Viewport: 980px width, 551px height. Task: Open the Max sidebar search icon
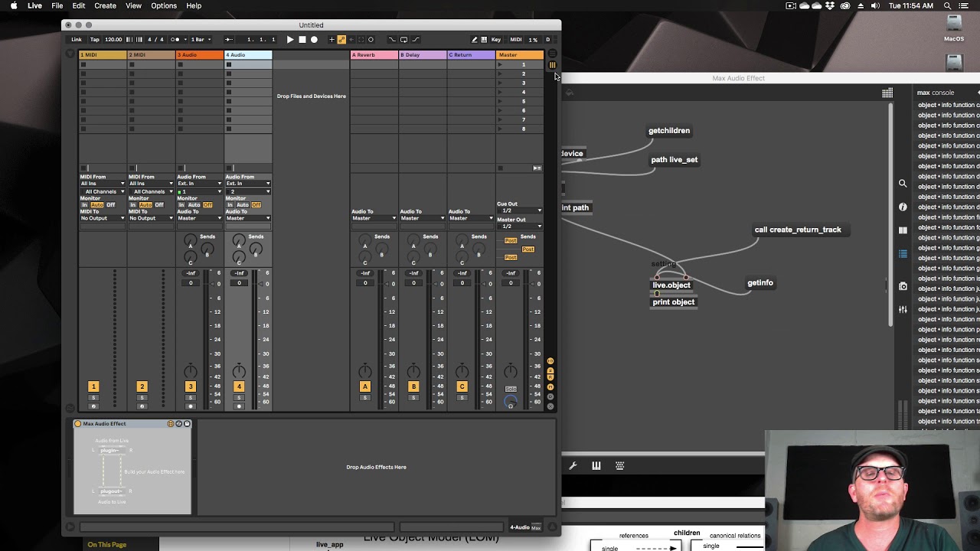903,184
